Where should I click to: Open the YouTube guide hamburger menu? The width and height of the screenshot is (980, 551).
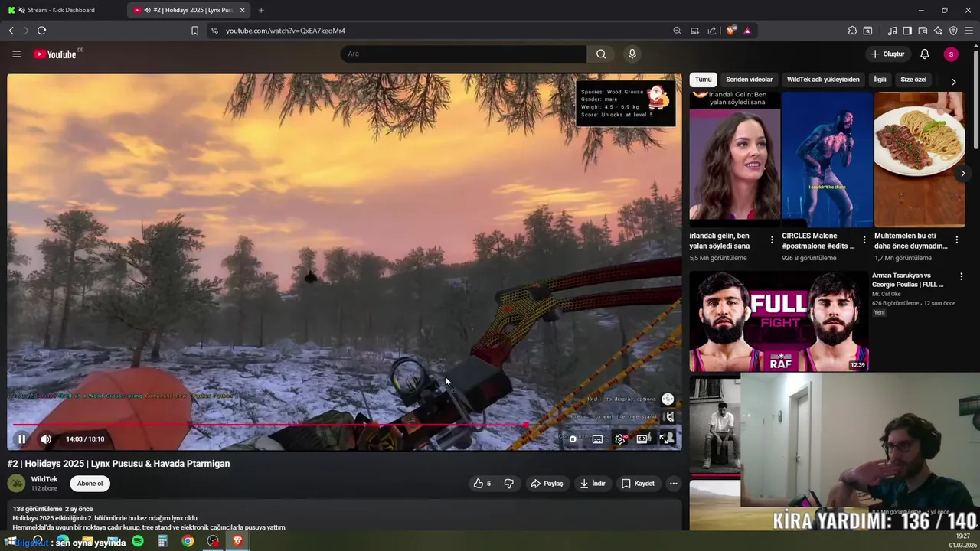coord(16,54)
